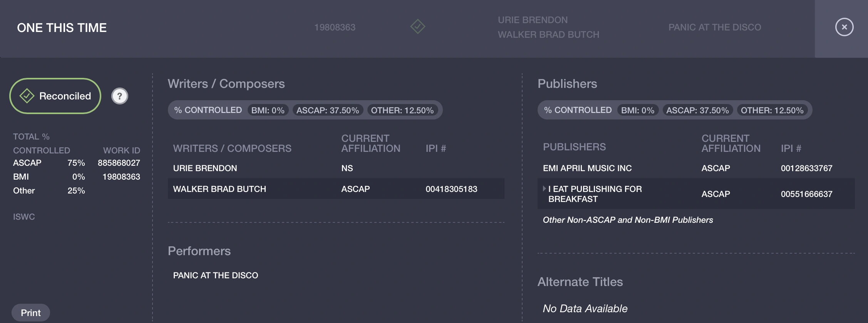This screenshot has width=868, height=323.
Task: Click writers ASCAP 37.50% controlled pill
Action: (327, 110)
